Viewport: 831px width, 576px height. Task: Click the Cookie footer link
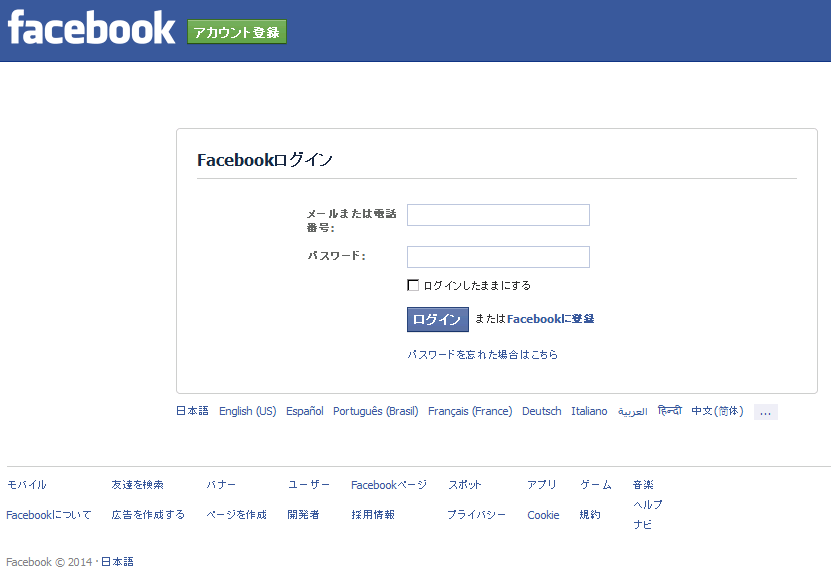(543, 515)
